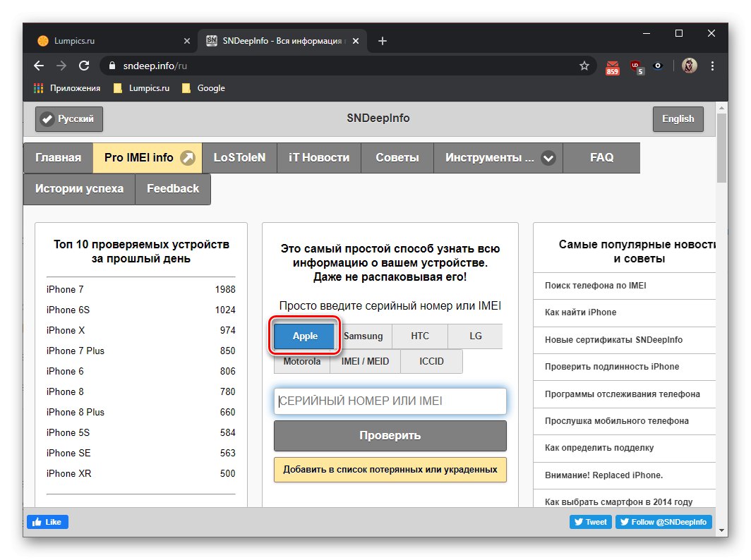This screenshot has width=751, height=560.
Task: Select the Samsung brand tab
Action: 364,336
